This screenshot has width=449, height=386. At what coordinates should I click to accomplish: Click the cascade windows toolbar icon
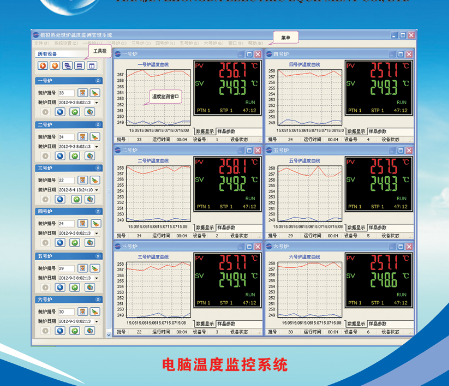tap(67, 66)
